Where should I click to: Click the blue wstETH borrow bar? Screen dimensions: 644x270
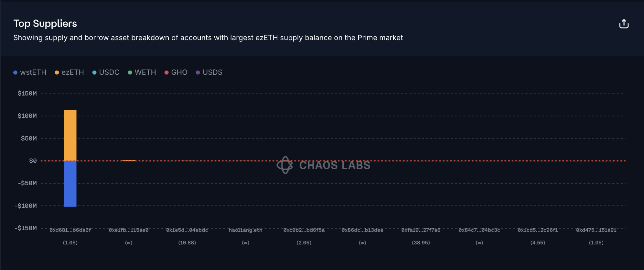pyautogui.click(x=70, y=184)
